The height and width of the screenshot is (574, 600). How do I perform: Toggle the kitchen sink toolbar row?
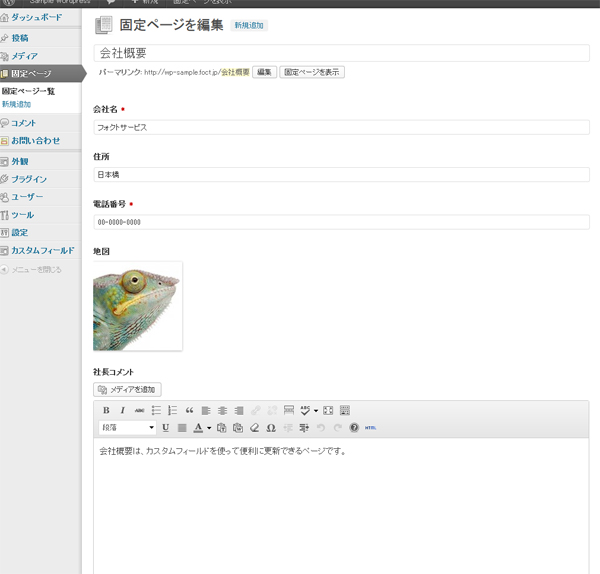[345, 410]
